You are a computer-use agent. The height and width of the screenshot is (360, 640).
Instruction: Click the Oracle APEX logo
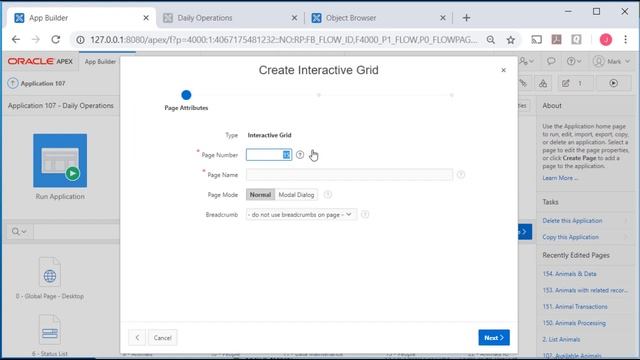click(x=40, y=61)
